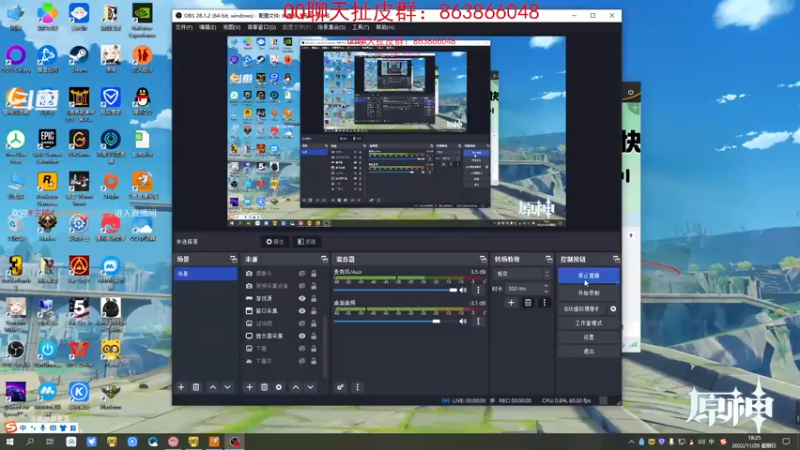
Task: Open Epic Games Launcher desktop icon
Action: point(47,146)
